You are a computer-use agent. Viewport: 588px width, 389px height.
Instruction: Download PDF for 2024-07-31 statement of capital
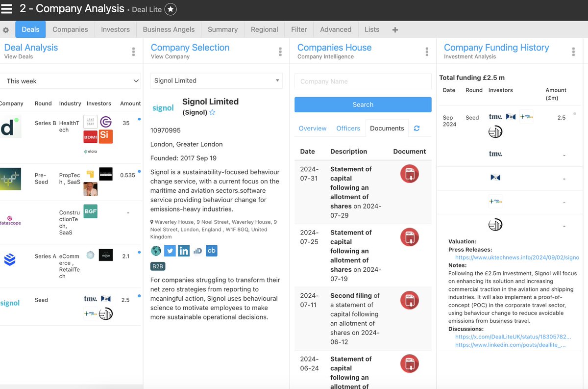410,174
